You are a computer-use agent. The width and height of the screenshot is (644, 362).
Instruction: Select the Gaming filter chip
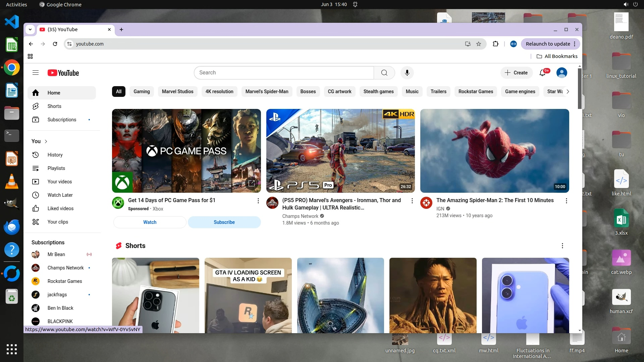142,92
